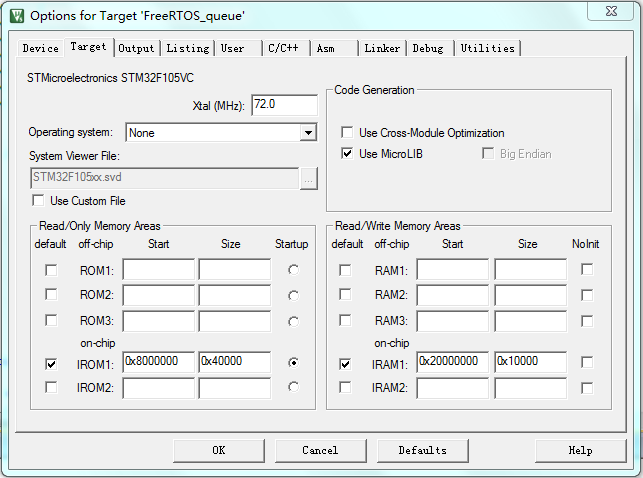The height and width of the screenshot is (478, 643).
Task: Enable Use Cross-Module Optimization
Action: [347, 132]
